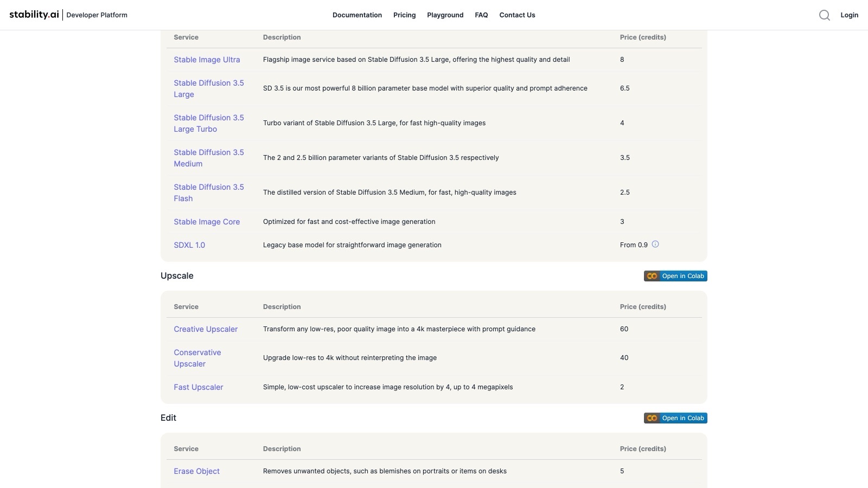The height and width of the screenshot is (488, 868).
Task: Open the Stable Diffusion 3.5 Flash link
Action: coord(209,192)
